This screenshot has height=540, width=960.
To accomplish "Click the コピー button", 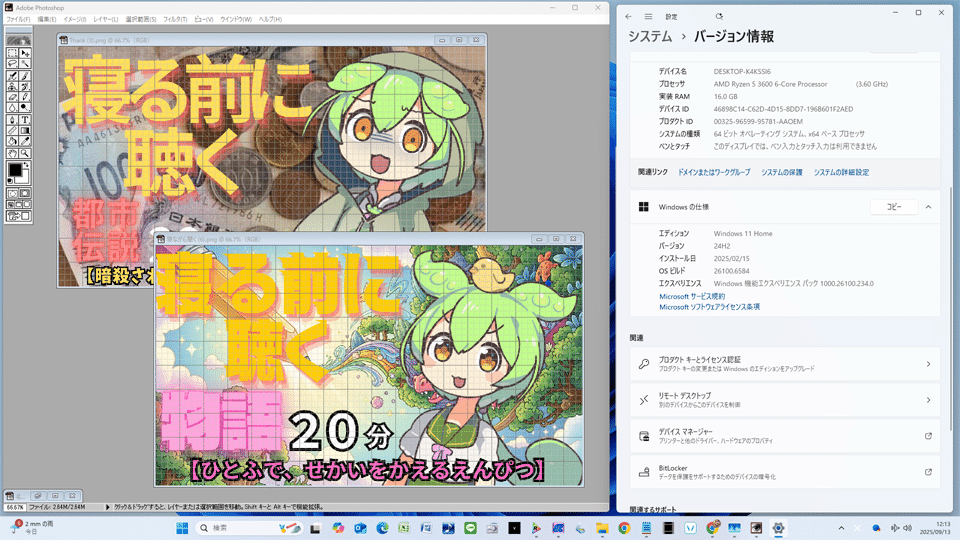I will [894, 207].
